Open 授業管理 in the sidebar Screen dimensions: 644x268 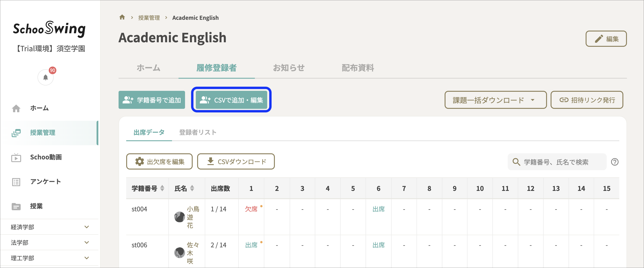click(x=49, y=133)
